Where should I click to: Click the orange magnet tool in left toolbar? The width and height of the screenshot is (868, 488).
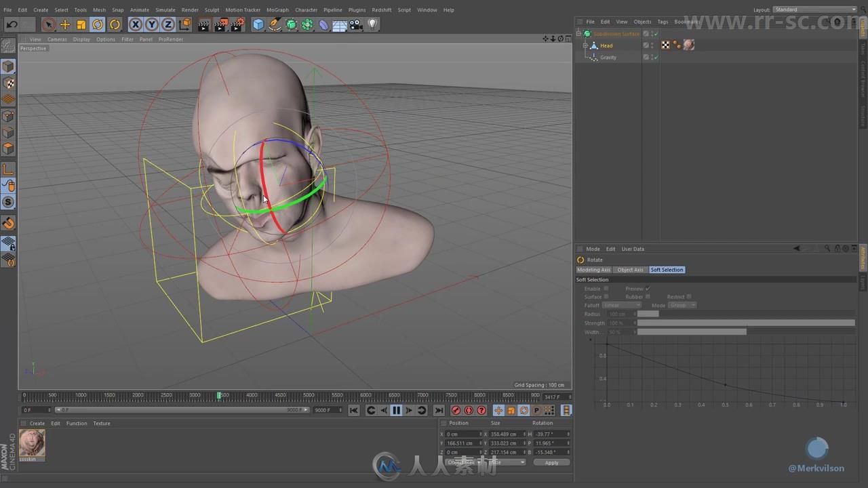click(x=8, y=224)
